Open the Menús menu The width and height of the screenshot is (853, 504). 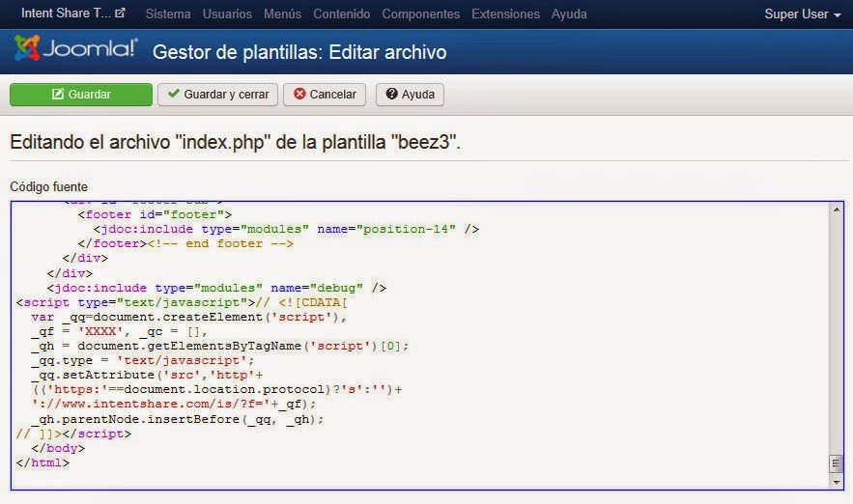tap(282, 14)
